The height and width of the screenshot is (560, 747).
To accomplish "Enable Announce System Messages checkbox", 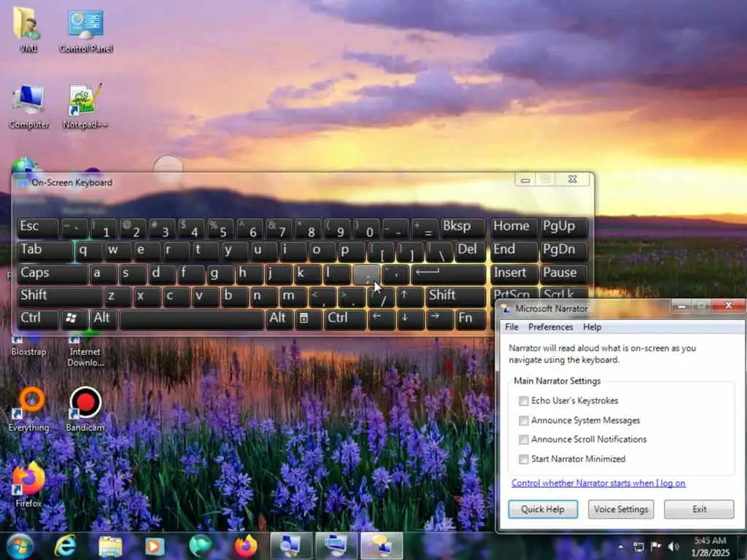I will click(x=524, y=421).
